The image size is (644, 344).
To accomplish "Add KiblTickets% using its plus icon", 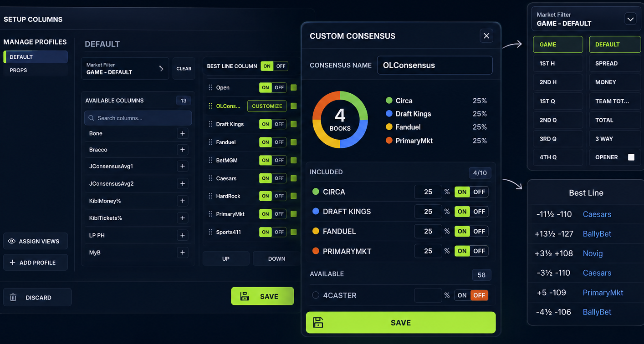I will click(x=183, y=218).
